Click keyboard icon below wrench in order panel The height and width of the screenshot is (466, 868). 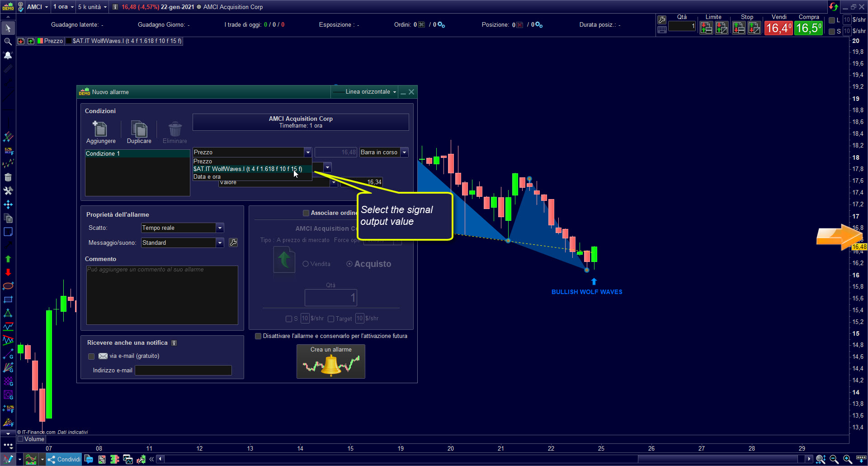coord(662,30)
